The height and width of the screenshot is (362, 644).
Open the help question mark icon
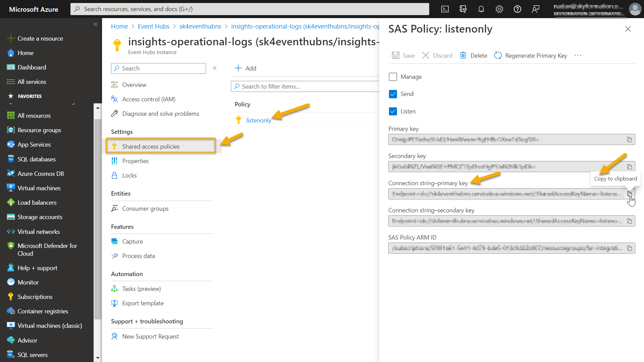click(x=517, y=9)
